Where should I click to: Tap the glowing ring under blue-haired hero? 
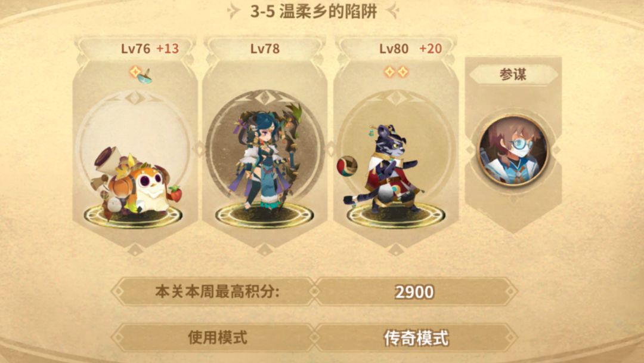tap(265, 215)
